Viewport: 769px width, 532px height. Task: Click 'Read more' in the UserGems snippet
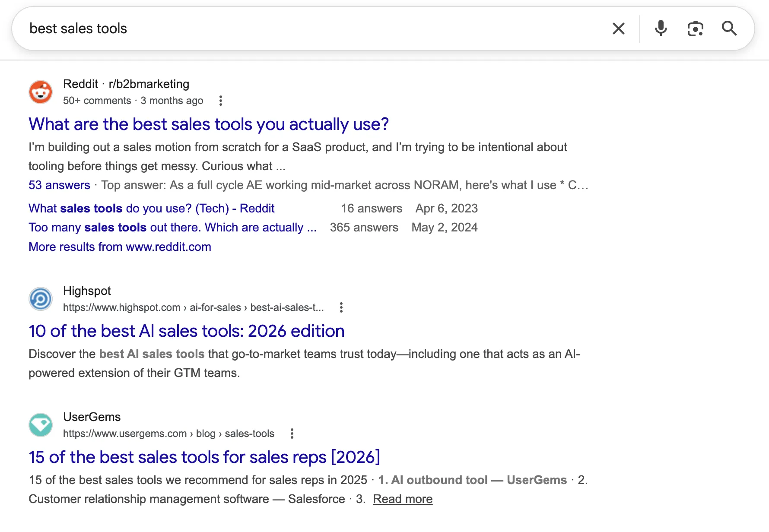403,499
